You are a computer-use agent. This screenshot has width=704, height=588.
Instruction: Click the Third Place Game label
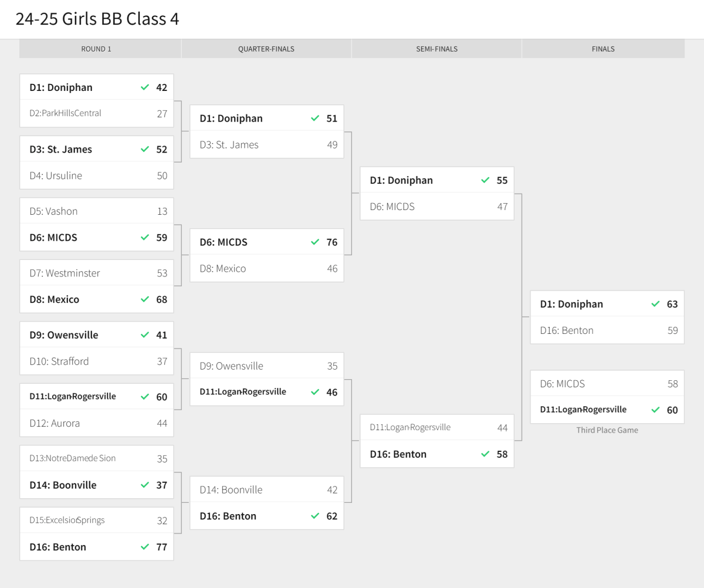(607, 430)
